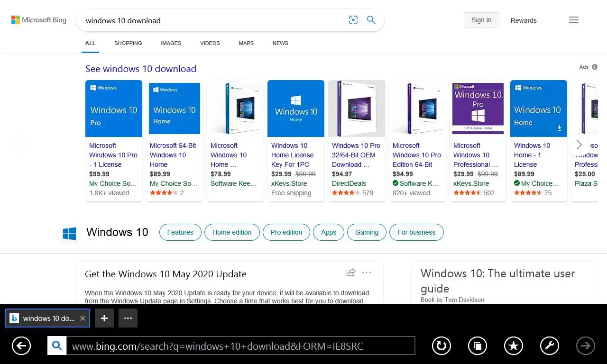Open Windows 10 Pro Edition 64-Bit thumbnail
This screenshot has height=364, width=607.
point(417,109)
